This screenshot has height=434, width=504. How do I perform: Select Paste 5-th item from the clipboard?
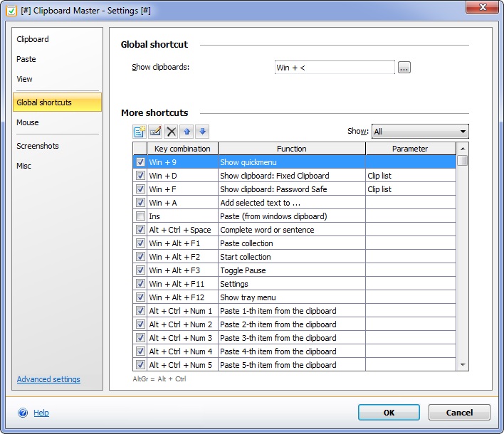295,364
